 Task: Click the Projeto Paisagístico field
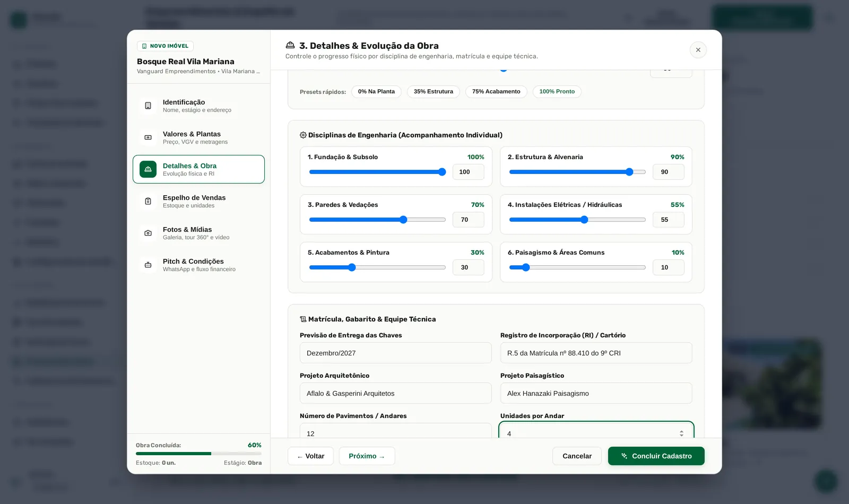click(596, 393)
